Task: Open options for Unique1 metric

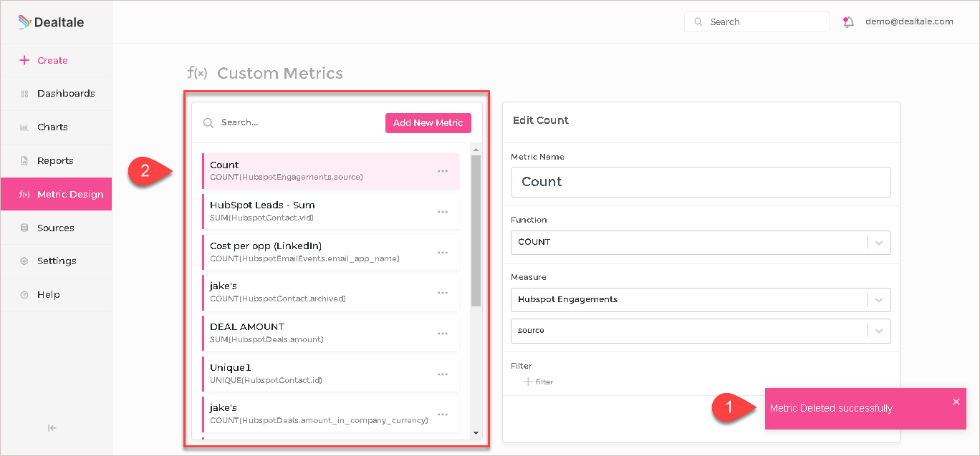Action: [443, 374]
